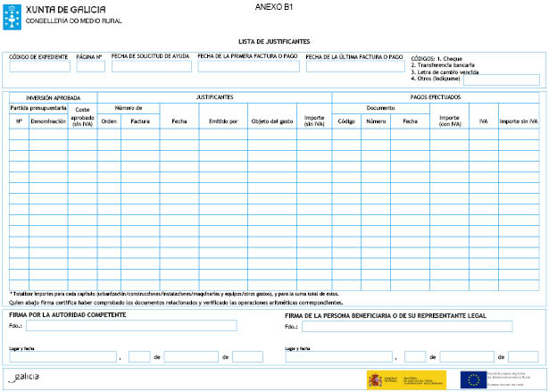Screen dimensions: 549x392
Task: Focus the Código de expediente field
Action: (38, 66)
